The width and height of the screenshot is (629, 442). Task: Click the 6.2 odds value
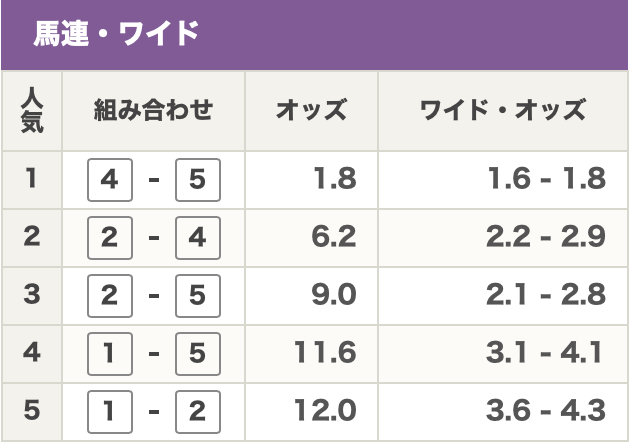tap(334, 238)
